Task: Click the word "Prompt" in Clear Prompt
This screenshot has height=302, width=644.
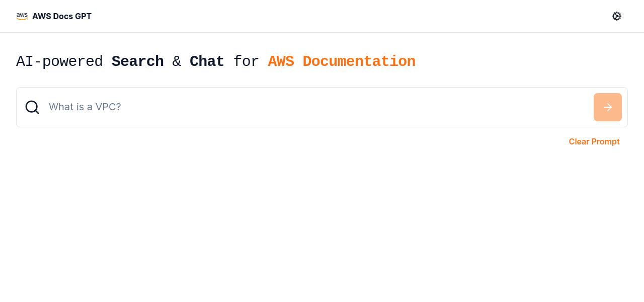Action: (606, 141)
